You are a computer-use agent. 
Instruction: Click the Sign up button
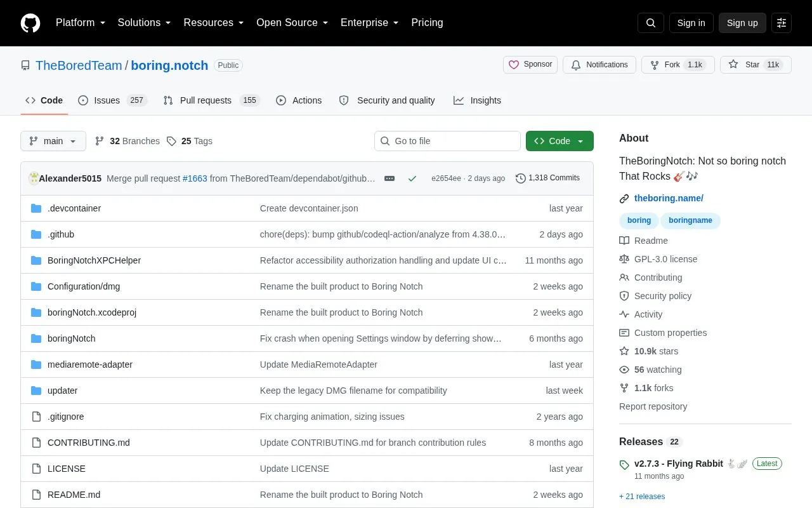[742, 23]
